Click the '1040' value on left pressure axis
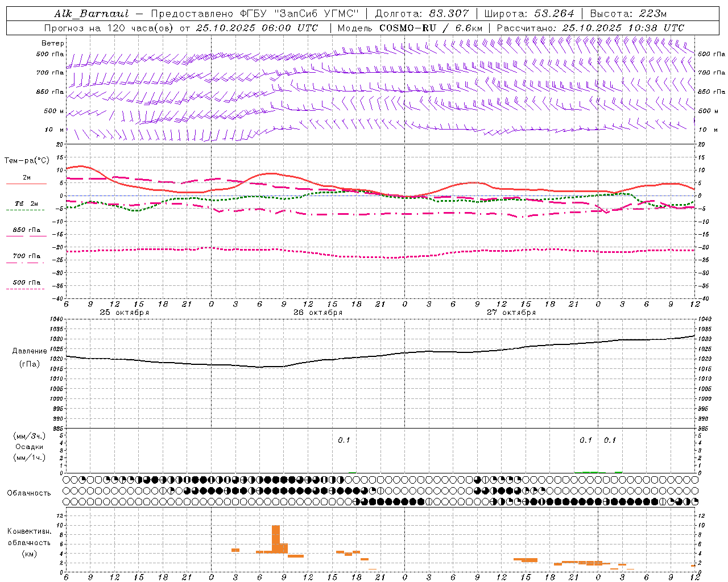728x582 pixels. tap(57, 319)
